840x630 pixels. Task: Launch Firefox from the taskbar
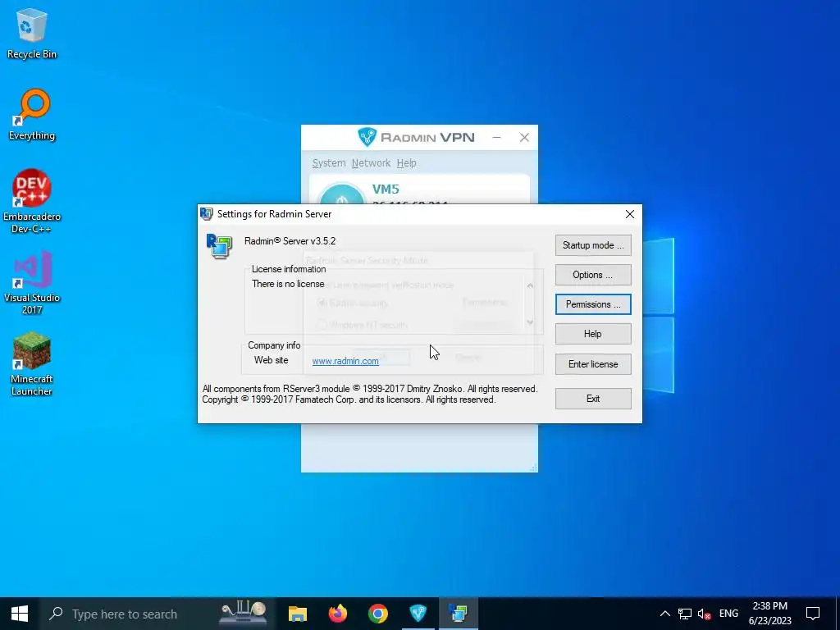click(337, 614)
